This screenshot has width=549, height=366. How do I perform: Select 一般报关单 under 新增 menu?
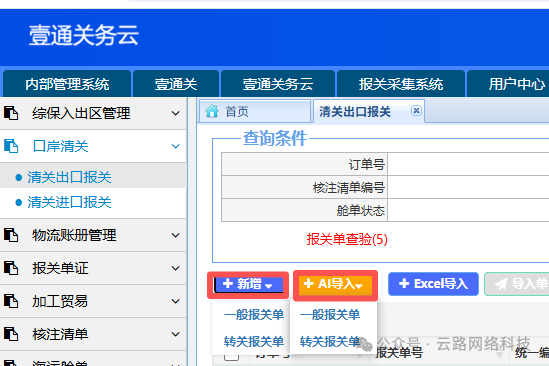254,315
